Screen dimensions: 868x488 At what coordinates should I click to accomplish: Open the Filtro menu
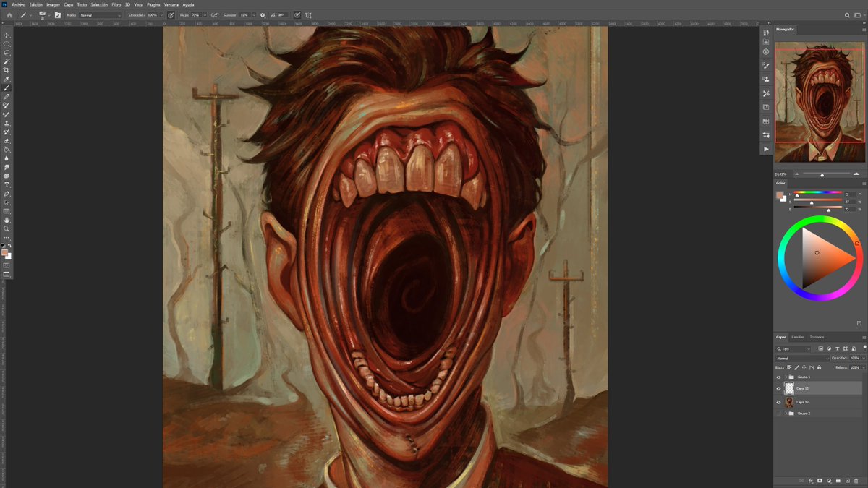(x=116, y=4)
